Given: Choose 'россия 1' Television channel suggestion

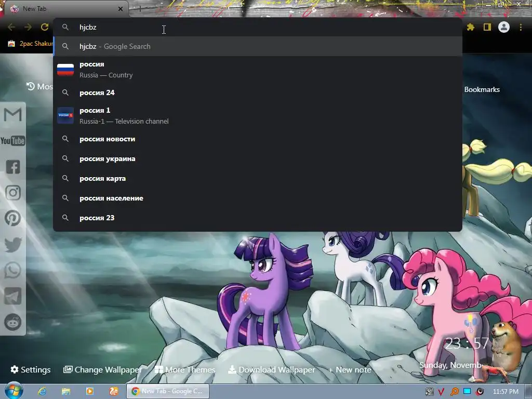Looking at the screenshot, I should [x=258, y=116].
